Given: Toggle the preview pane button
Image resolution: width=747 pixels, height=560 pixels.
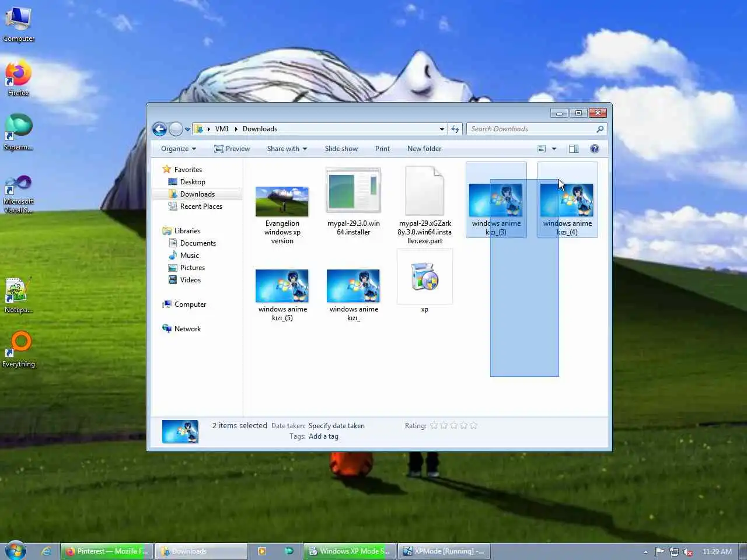Looking at the screenshot, I should coord(574,149).
